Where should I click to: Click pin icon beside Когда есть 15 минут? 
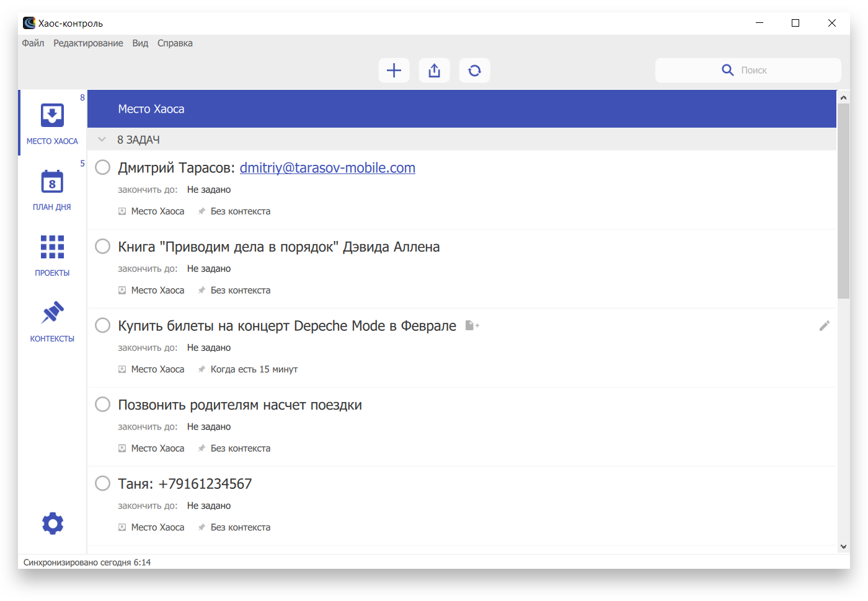pyautogui.click(x=201, y=369)
